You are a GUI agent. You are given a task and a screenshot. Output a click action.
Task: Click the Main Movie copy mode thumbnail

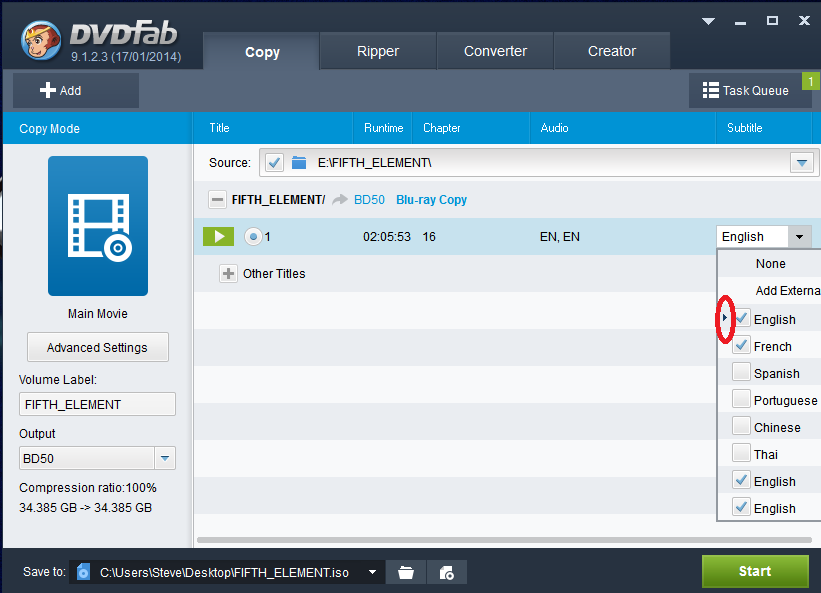click(98, 226)
